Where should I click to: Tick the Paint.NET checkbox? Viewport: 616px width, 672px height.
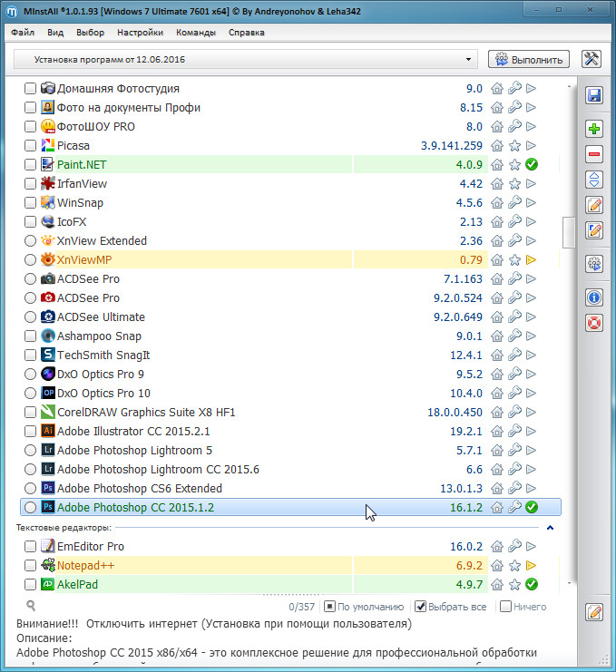coord(30,164)
